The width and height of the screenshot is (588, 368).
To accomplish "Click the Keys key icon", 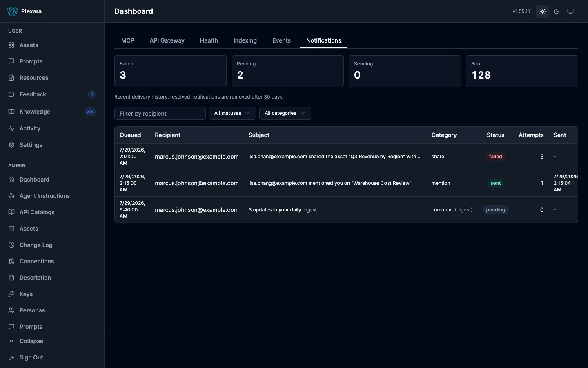I will point(11,294).
